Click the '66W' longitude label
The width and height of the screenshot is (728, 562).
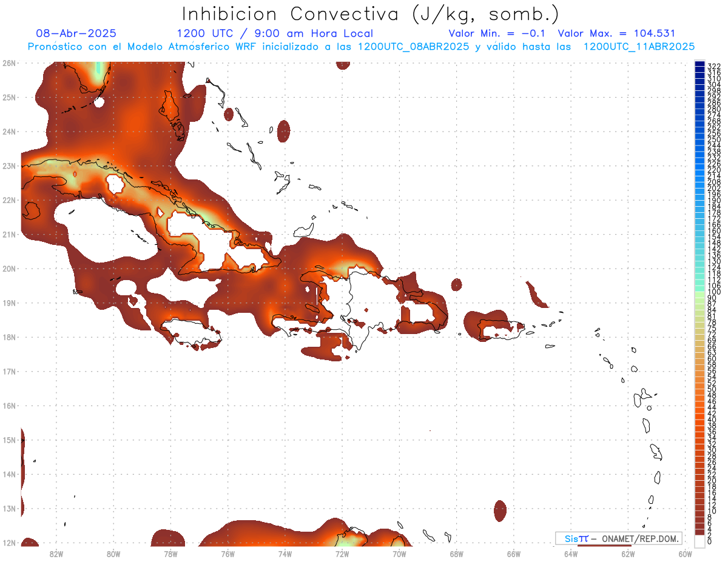click(514, 554)
